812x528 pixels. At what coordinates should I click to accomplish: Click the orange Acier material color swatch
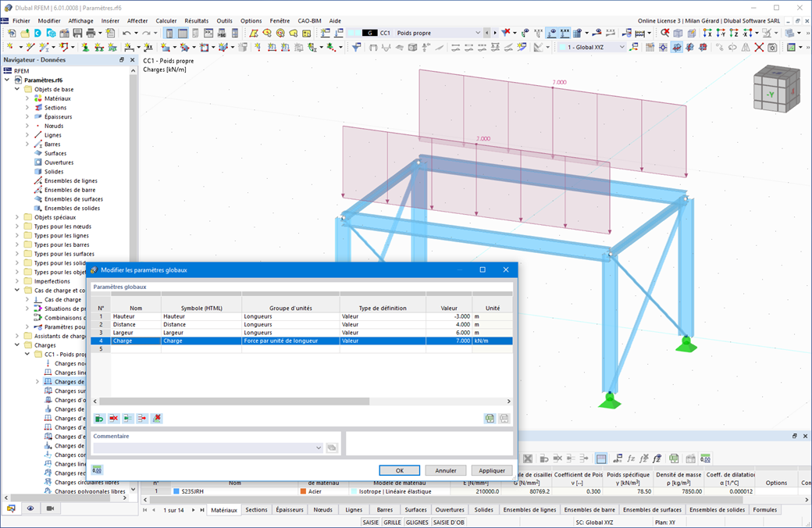pos(303,491)
